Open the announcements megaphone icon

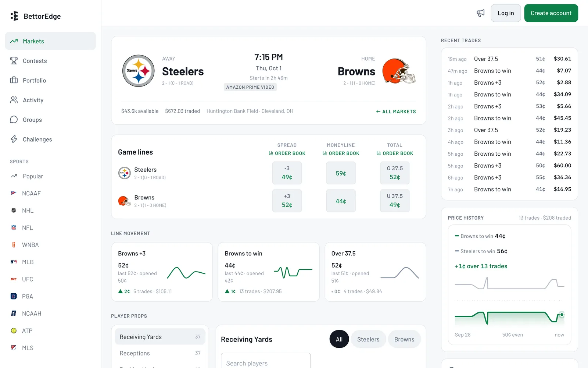point(480,13)
